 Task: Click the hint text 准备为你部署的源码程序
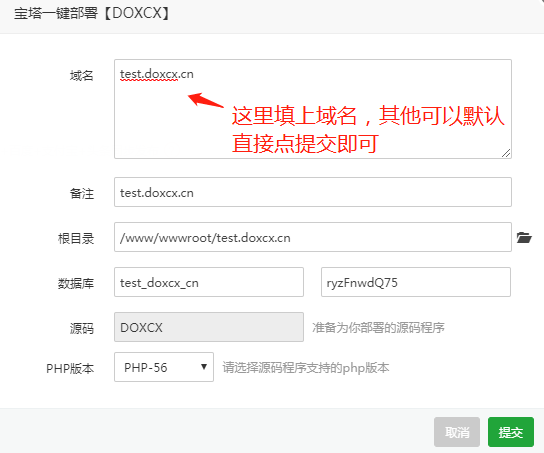coord(378,327)
